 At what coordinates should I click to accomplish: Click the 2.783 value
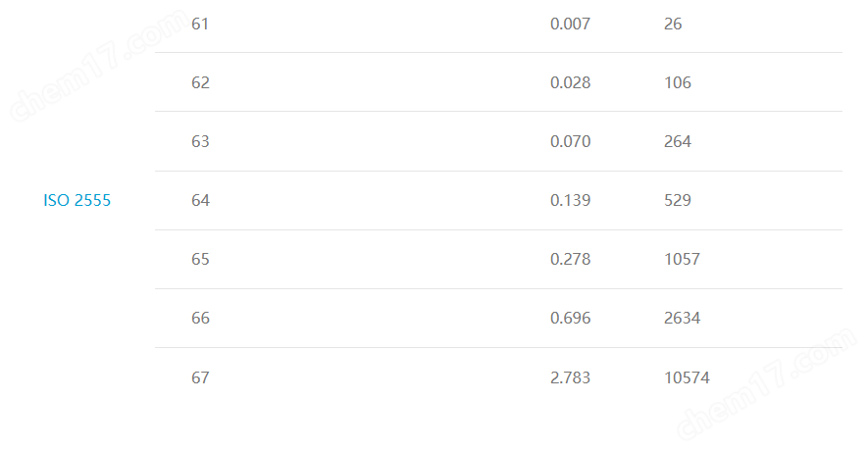tap(570, 377)
